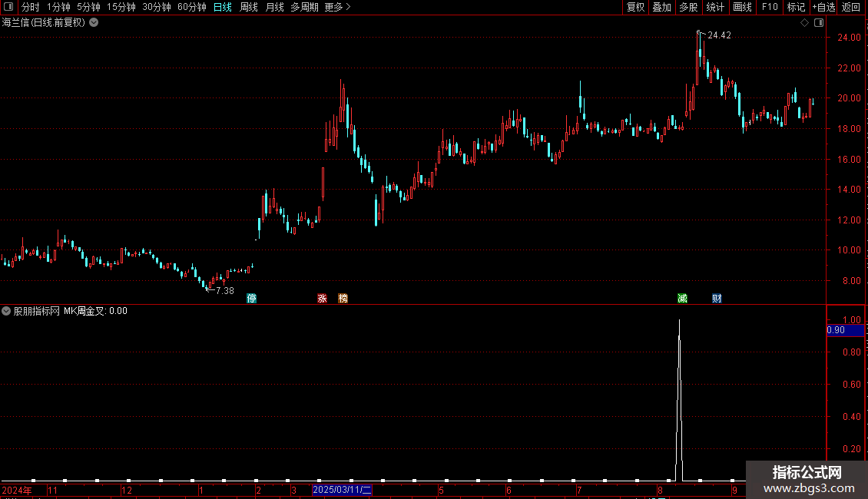Viewport: 868px width, 499px height.
Task: Switch to 周线 weekly chart
Action: (249, 7)
